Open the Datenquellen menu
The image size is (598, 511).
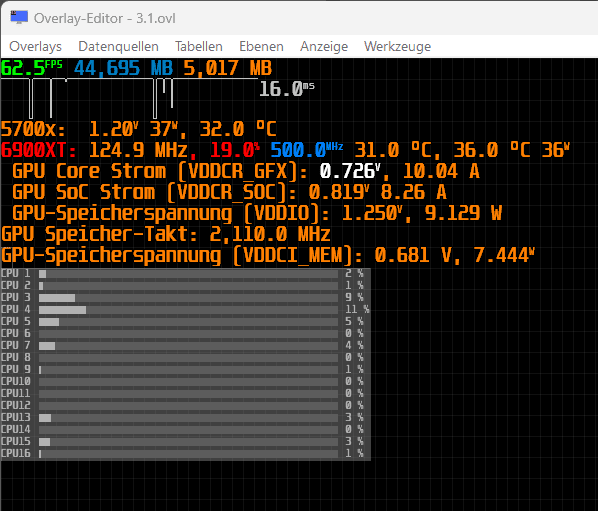coord(118,47)
